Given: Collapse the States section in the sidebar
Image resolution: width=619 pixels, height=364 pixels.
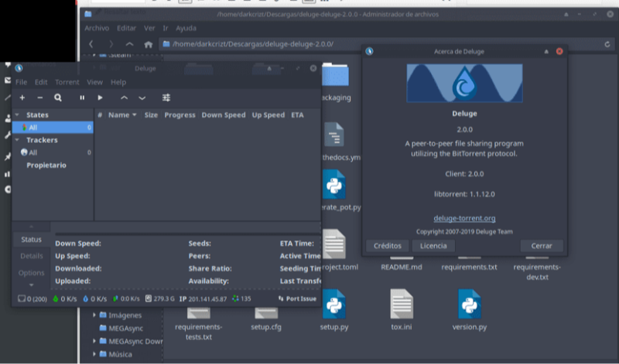Looking at the screenshot, I should click(17, 114).
